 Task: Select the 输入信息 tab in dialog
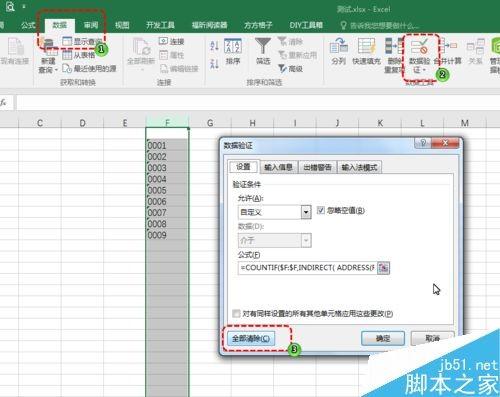click(x=278, y=167)
